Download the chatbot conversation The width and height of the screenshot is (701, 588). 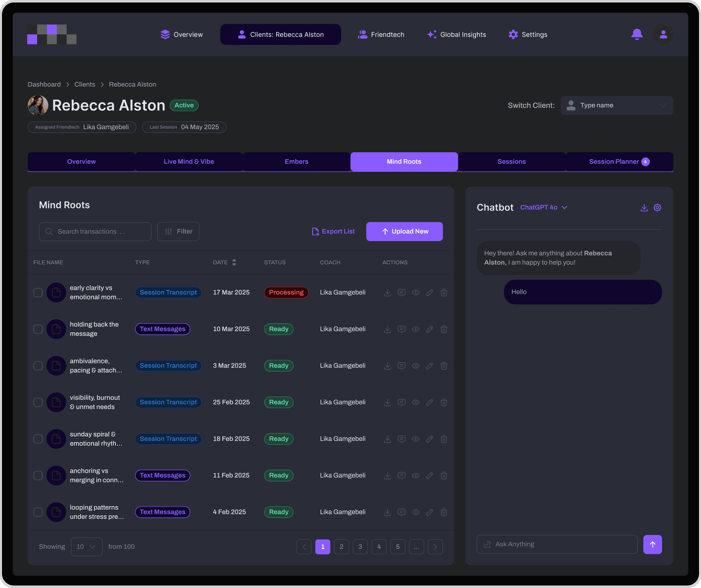(644, 208)
